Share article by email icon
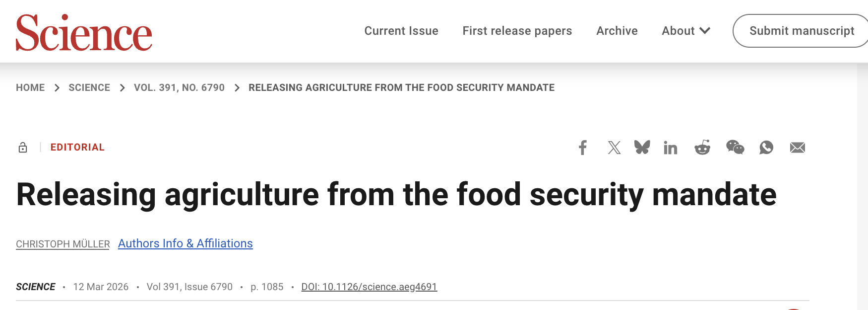 pyautogui.click(x=798, y=148)
